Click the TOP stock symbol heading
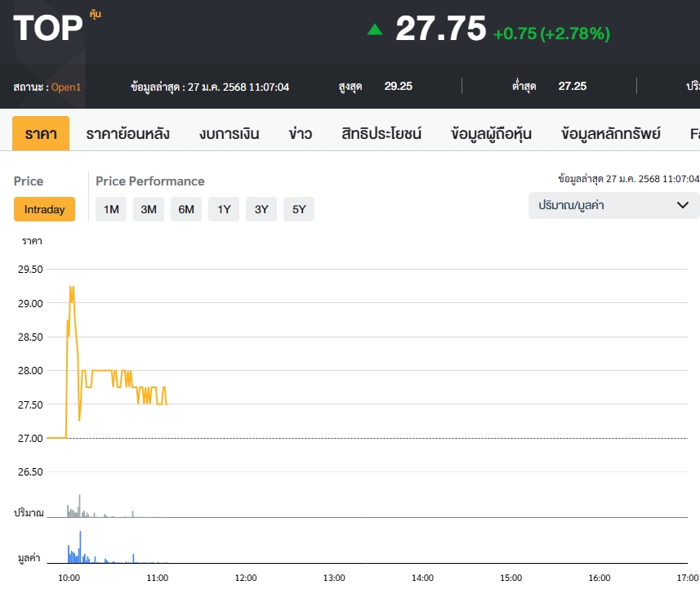Screen dimensions: 700x594 pos(48,29)
